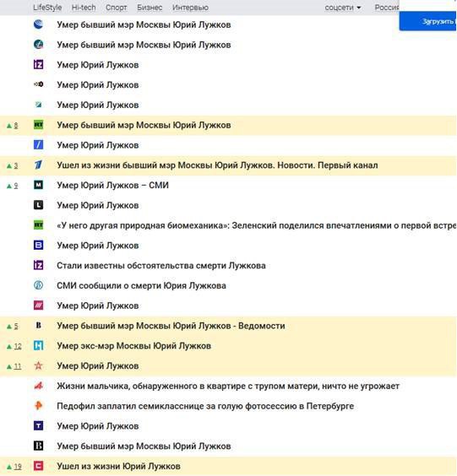This screenshot has height=476, width=457.
Task: Open Умер экс-мэр Москвы Юрий Лужков headline
Action: point(133,346)
